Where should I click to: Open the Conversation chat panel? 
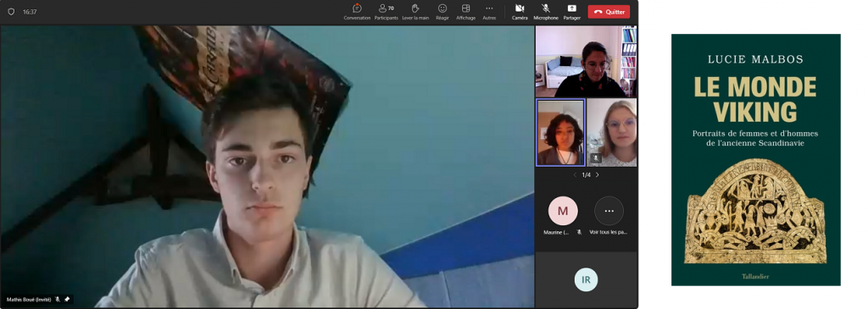point(357,12)
